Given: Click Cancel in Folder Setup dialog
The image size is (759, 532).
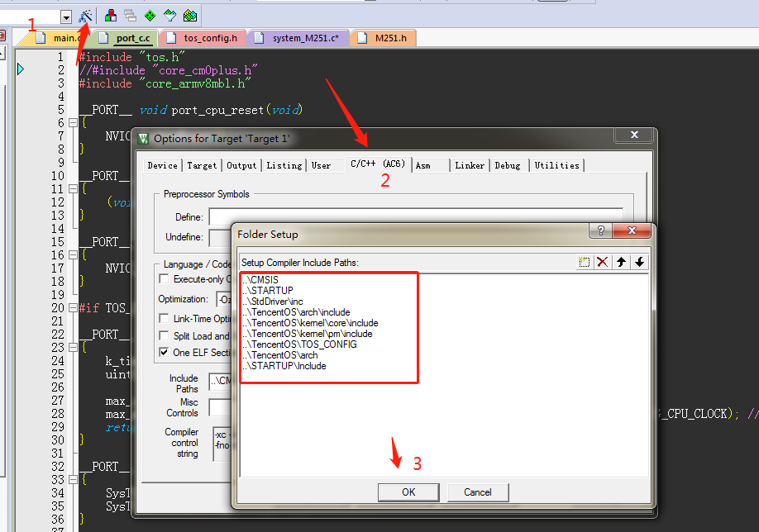Looking at the screenshot, I should coord(478,492).
